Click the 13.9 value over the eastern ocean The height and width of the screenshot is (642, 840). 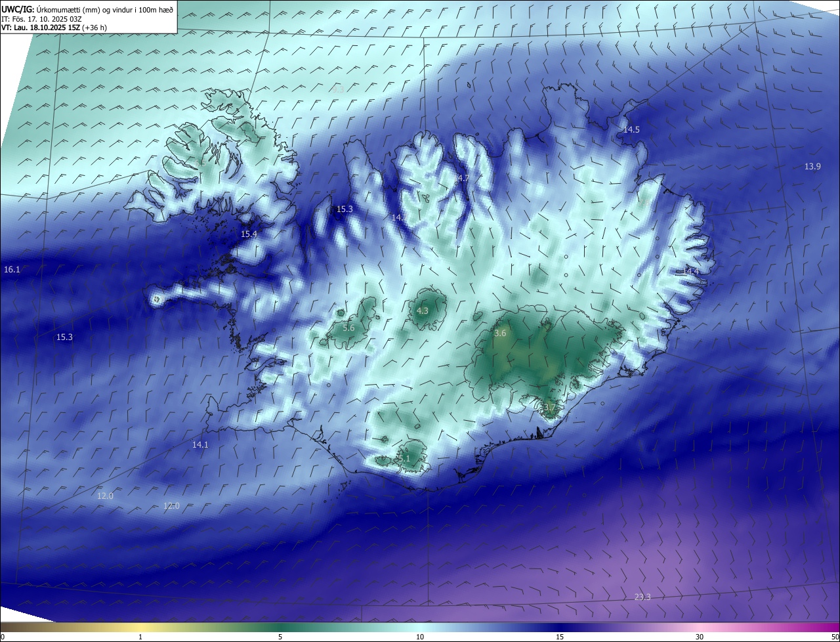[x=812, y=167]
